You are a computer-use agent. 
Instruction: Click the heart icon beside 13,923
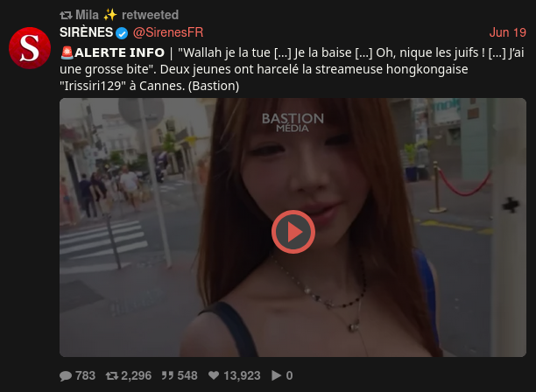pos(214,375)
